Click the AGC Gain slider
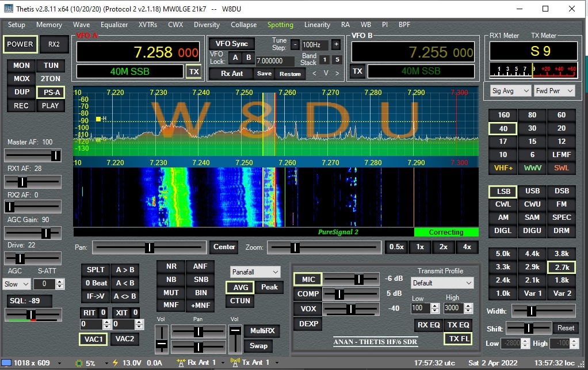The width and height of the screenshot is (588, 370). click(x=33, y=233)
